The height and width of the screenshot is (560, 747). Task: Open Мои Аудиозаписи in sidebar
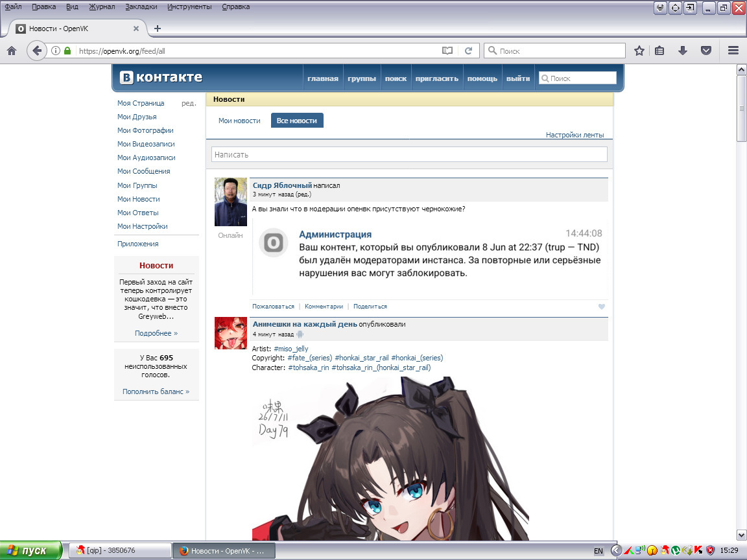pos(147,157)
